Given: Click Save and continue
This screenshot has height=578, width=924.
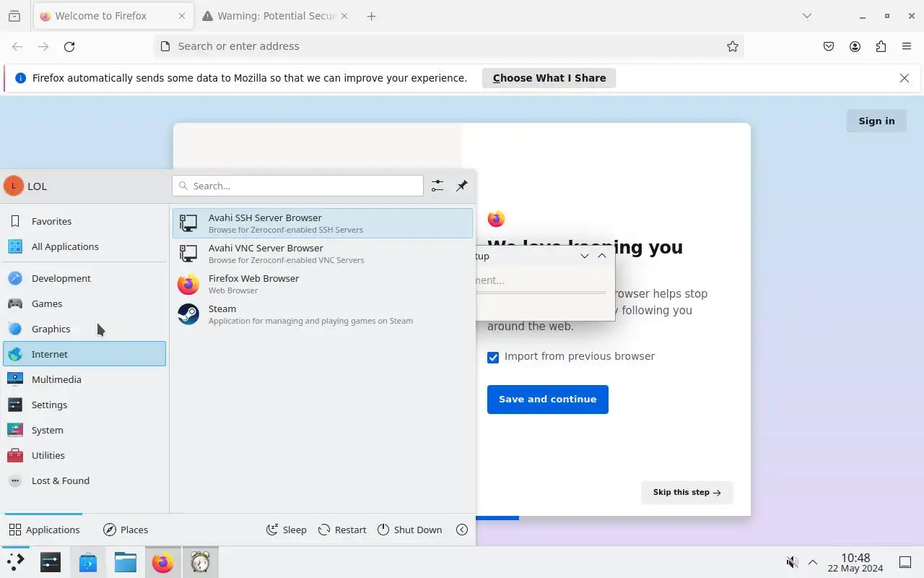Looking at the screenshot, I should pyautogui.click(x=547, y=400).
